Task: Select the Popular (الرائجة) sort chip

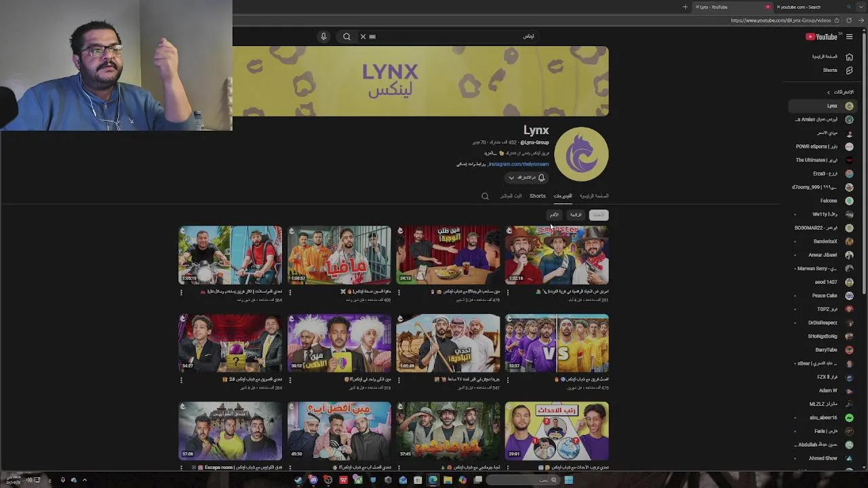Action: 576,215
